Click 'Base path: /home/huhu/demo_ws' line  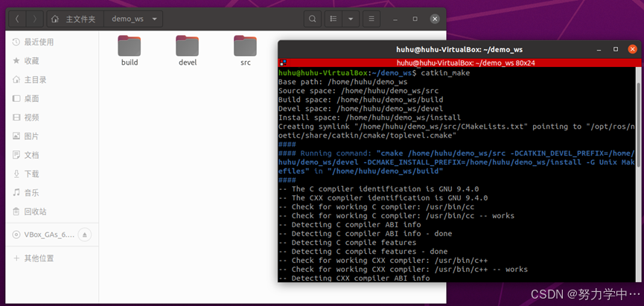pos(343,82)
